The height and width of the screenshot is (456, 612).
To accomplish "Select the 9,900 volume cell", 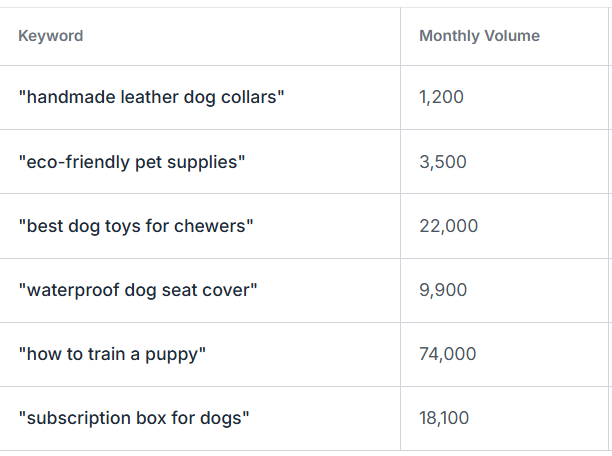I will 443,290.
